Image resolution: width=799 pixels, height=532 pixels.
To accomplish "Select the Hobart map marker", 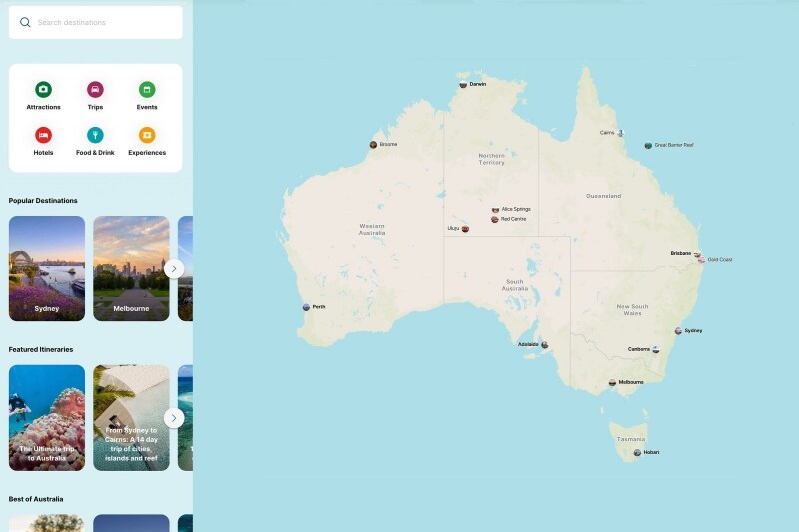I will 637,452.
